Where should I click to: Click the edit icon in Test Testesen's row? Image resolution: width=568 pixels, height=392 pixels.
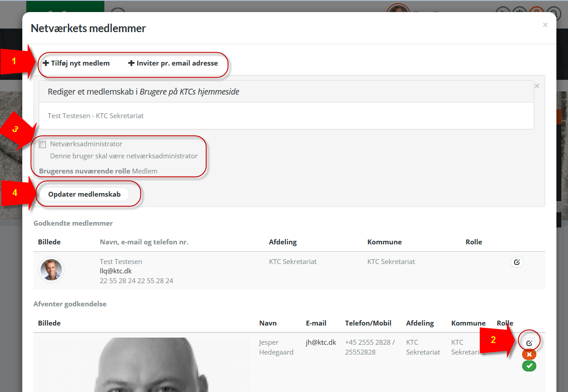[x=517, y=262]
